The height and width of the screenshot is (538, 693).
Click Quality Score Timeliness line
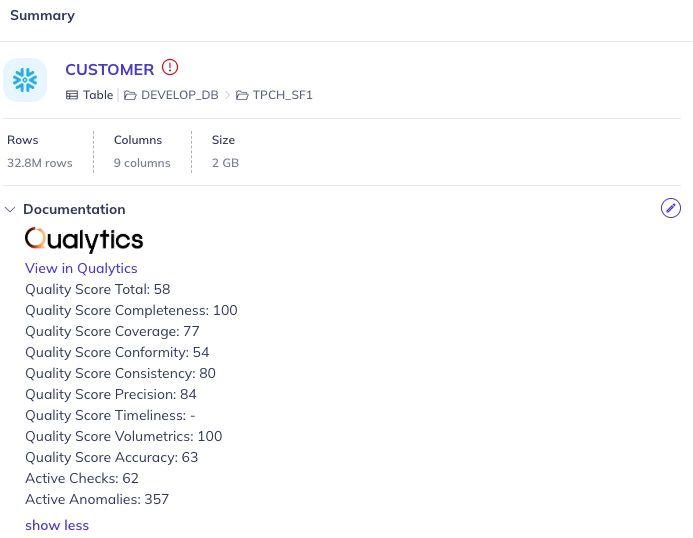tap(110, 415)
